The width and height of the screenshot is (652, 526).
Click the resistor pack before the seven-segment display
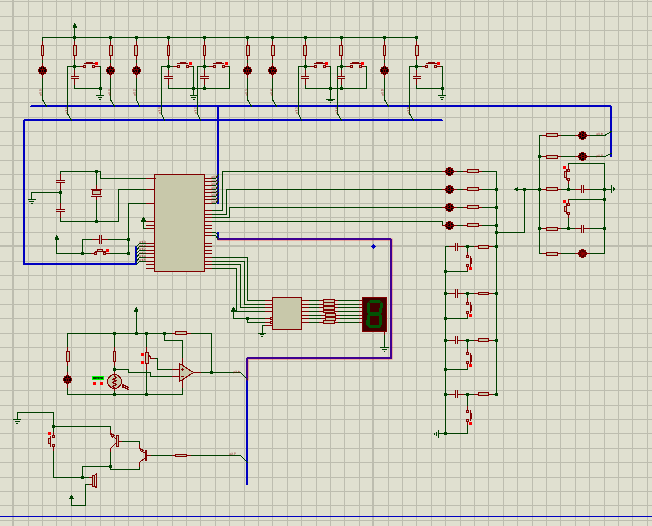[329, 311]
